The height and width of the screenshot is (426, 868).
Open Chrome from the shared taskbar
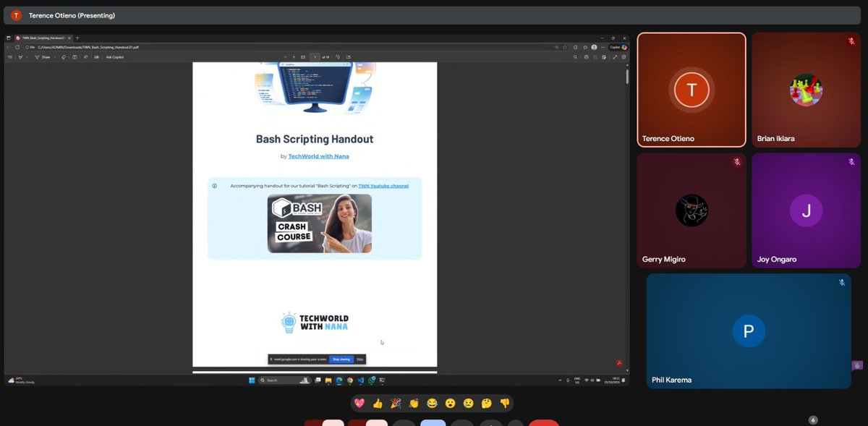349,380
